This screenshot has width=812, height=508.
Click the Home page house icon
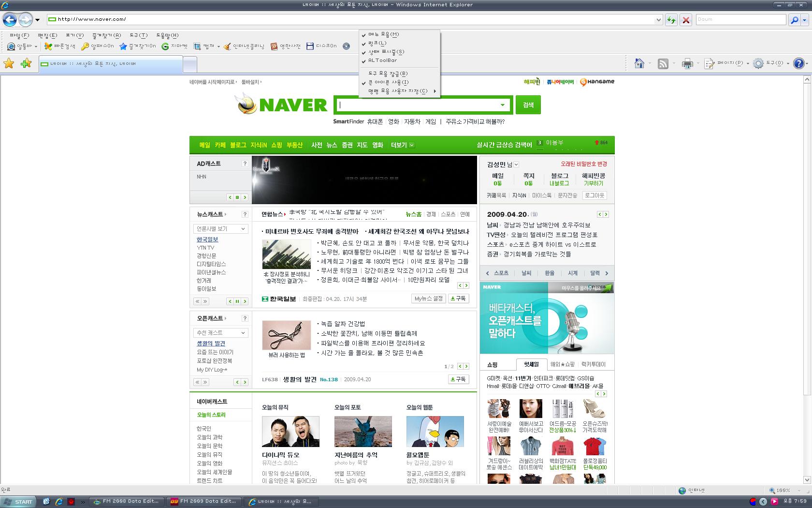639,63
